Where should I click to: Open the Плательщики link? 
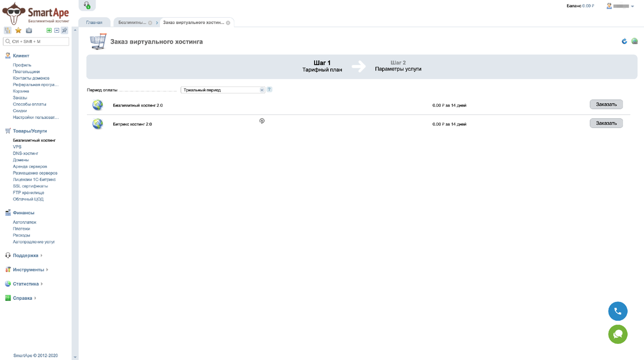(26, 71)
